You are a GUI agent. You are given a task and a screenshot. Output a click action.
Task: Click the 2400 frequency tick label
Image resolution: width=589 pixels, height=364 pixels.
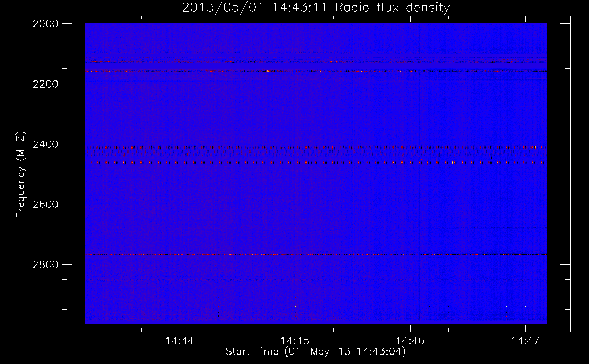[x=45, y=144]
